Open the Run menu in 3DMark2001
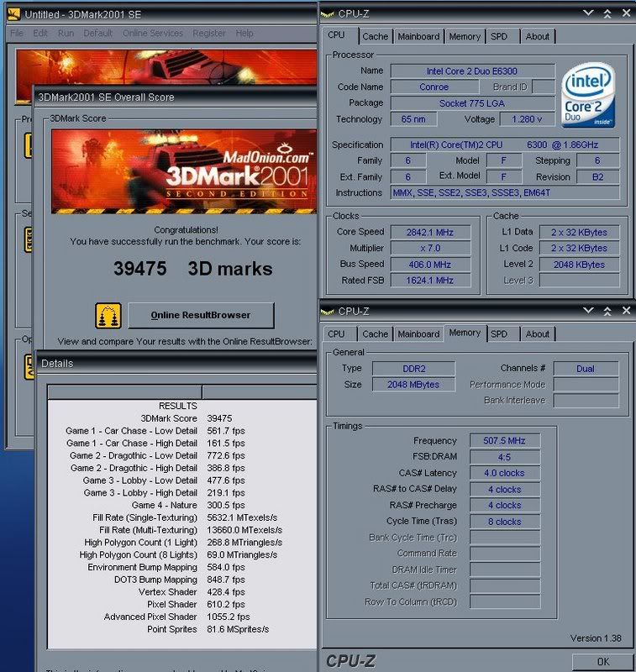The width and height of the screenshot is (636, 672). (x=66, y=33)
